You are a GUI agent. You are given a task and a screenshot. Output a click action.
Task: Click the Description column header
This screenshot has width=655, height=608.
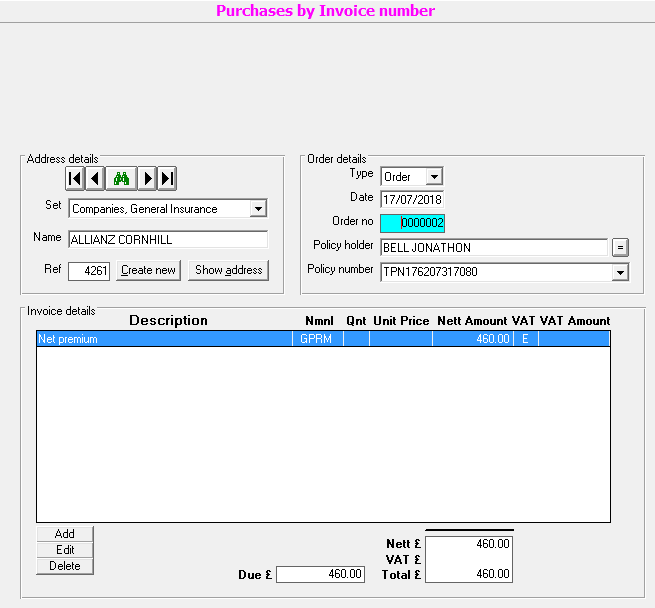point(168,321)
